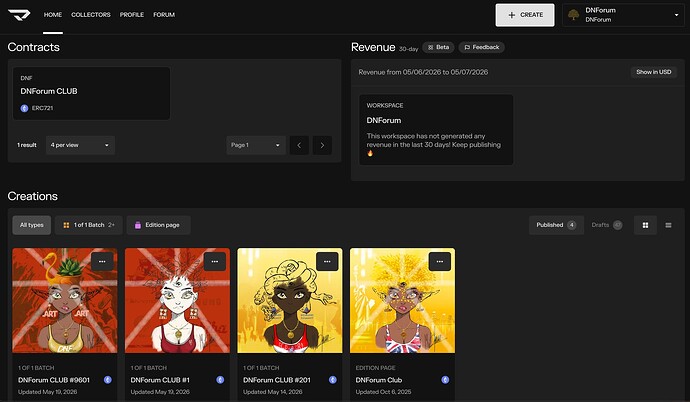Click the Create button
690x402 pixels.
point(525,15)
